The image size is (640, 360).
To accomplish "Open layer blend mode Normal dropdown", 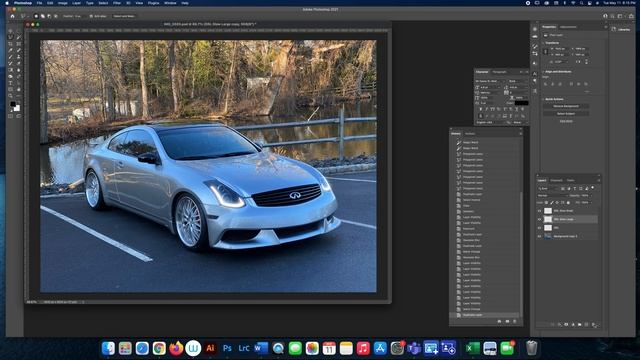I will 552,195.
